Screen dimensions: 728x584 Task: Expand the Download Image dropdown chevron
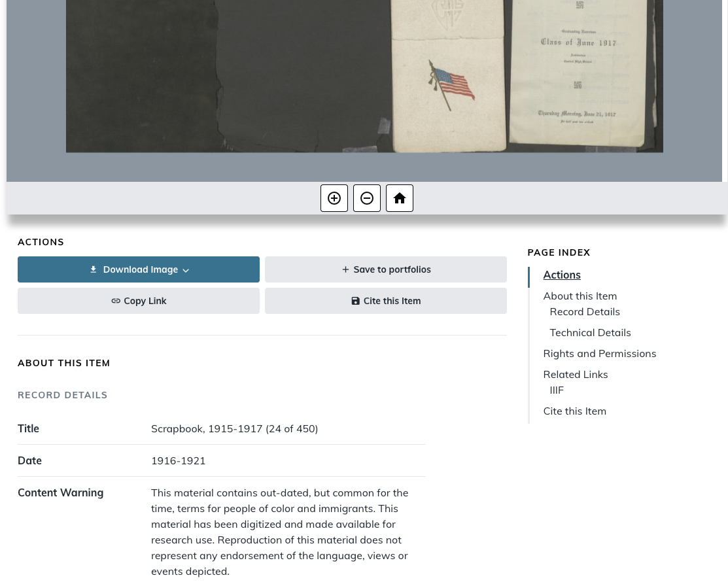pos(186,270)
